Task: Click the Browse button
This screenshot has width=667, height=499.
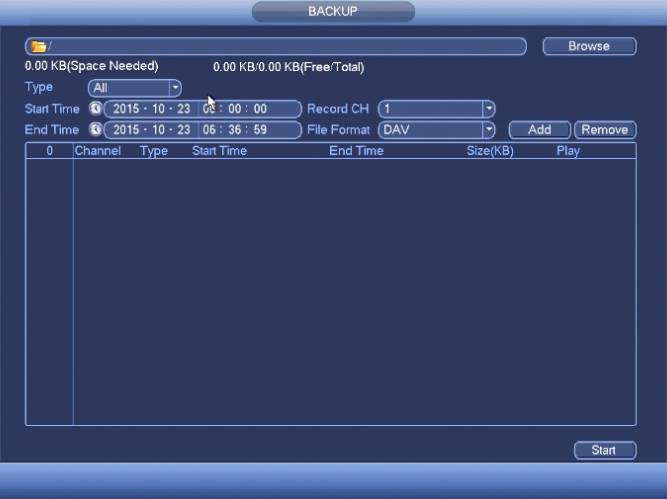Action: 589,46
